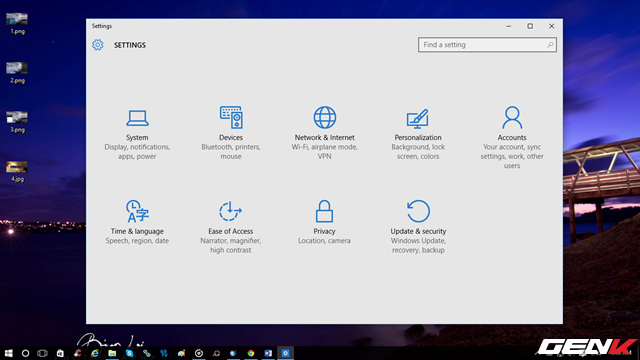This screenshot has height=360, width=640.
Task: Open File Explorer from the taskbar
Action: [x=112, y=353]
